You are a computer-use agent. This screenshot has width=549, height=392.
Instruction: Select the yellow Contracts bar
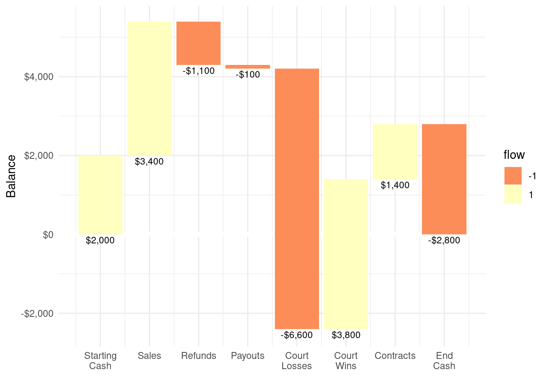395,151
